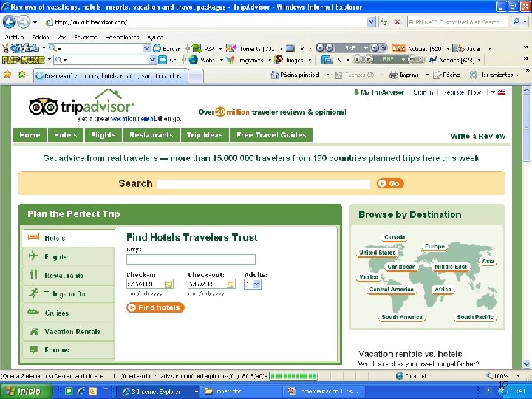
Task: Click the scrollbar down arrow
Action: (526, 364)
